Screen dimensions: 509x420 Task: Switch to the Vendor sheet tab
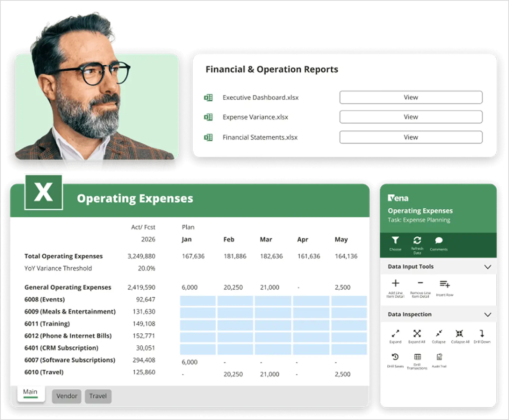point(66,396)
